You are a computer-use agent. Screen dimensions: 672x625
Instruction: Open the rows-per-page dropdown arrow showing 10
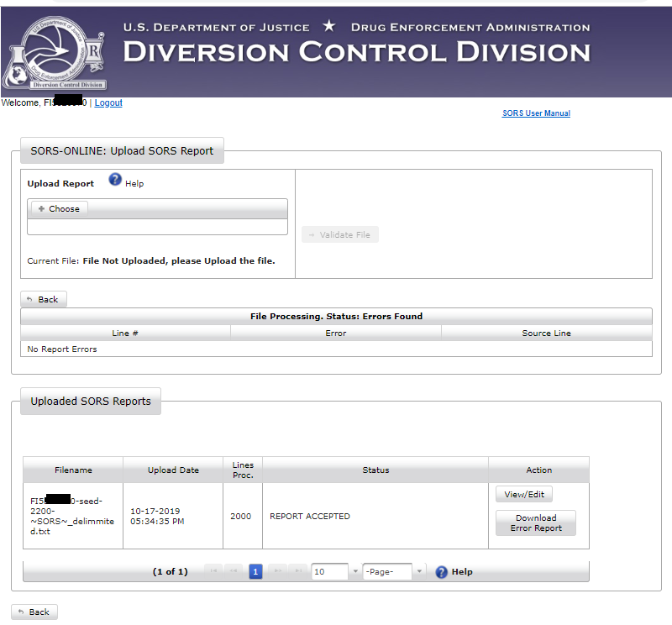(355, 571)
